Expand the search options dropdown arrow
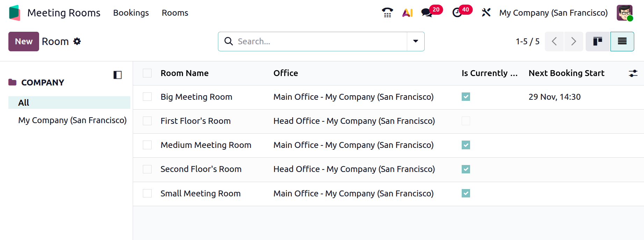Image resolution: width=644 pixels, height=240 pixels. [x=416, y=42]
